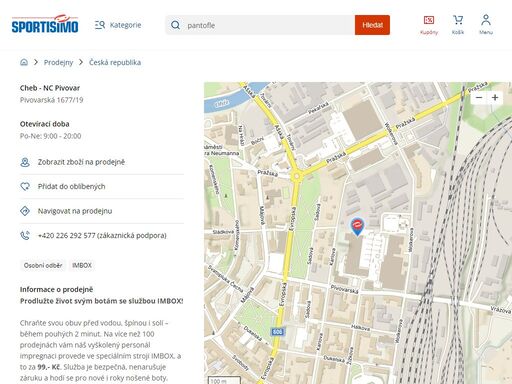
Task: Open the Česká republika breadcrumb link
Action: point(115,62)
